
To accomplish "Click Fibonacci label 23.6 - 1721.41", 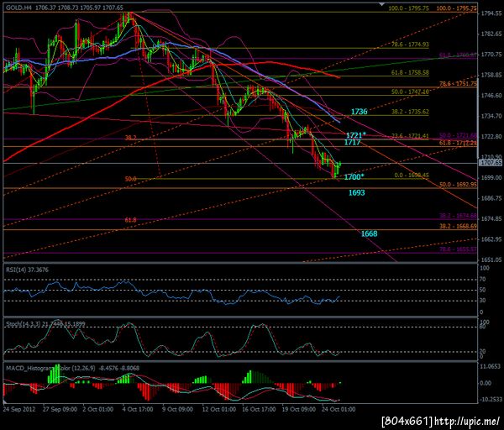I will click(410, 136).
